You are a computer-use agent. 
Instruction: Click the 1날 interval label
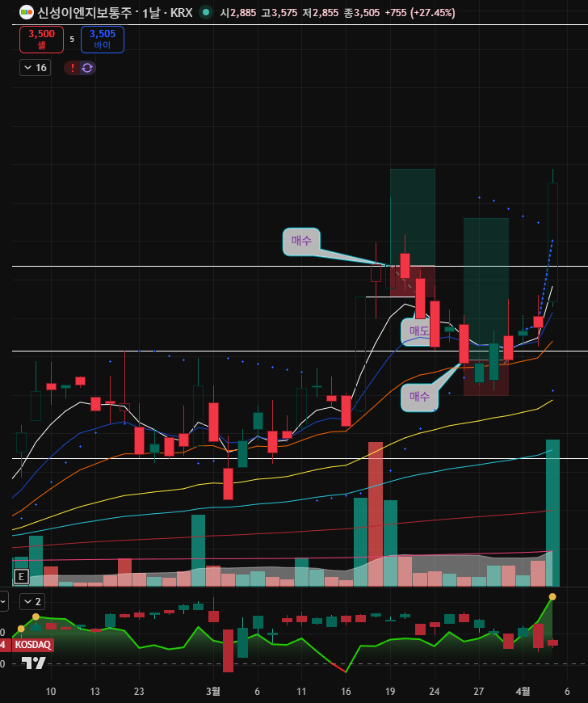(151, 13)
